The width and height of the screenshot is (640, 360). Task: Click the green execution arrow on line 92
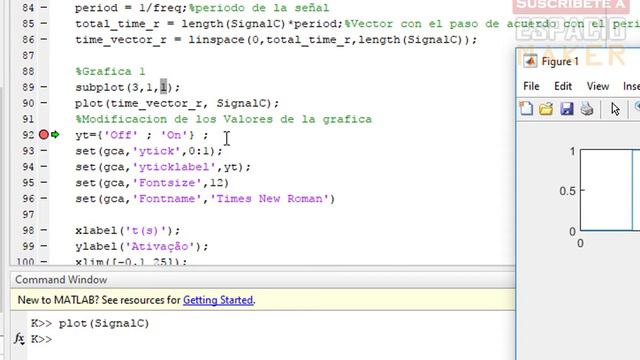click(x=55, y=134)
